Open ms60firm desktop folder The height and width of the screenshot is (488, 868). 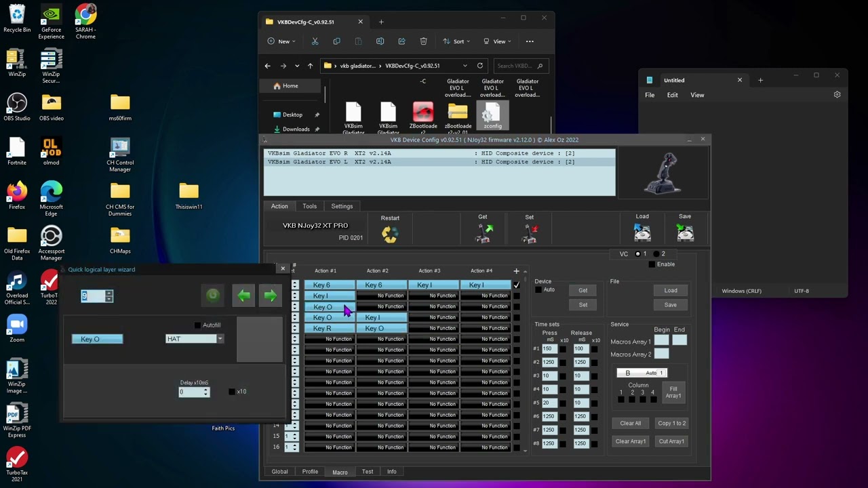(x=120, y=107)
